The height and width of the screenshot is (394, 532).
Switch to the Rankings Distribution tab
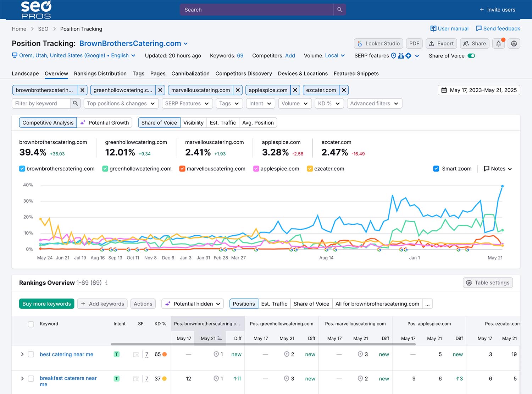(100, 73)
